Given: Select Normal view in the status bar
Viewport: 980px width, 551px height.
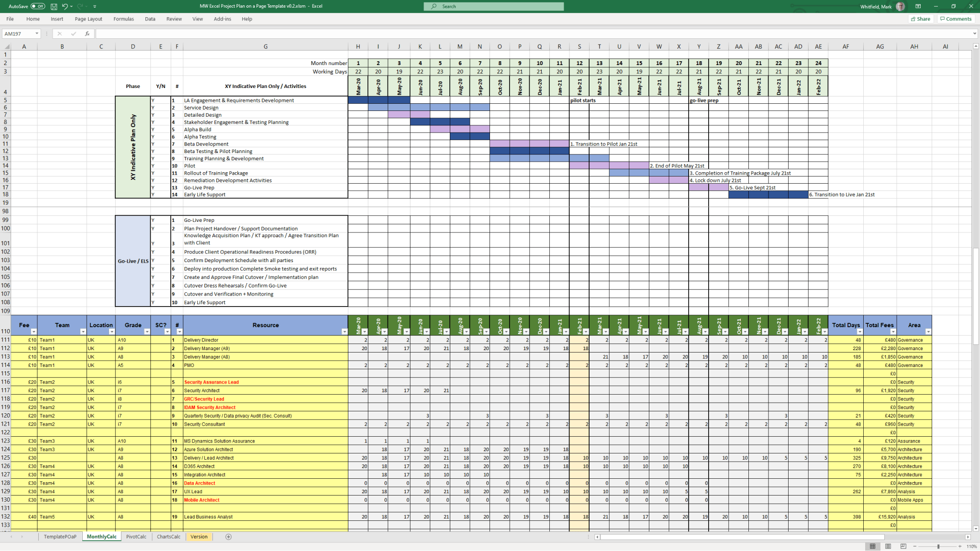Looking at the screenshot, I should tap(873, 546).
